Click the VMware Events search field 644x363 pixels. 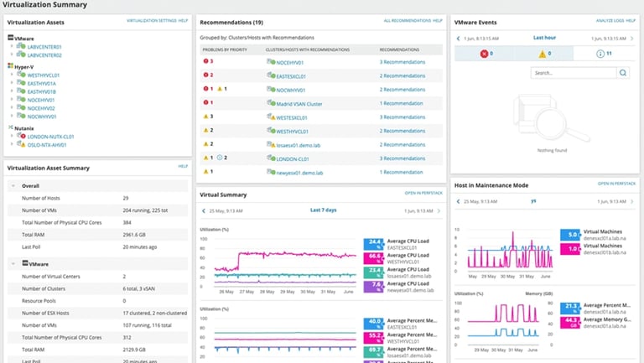coord(574,73)
